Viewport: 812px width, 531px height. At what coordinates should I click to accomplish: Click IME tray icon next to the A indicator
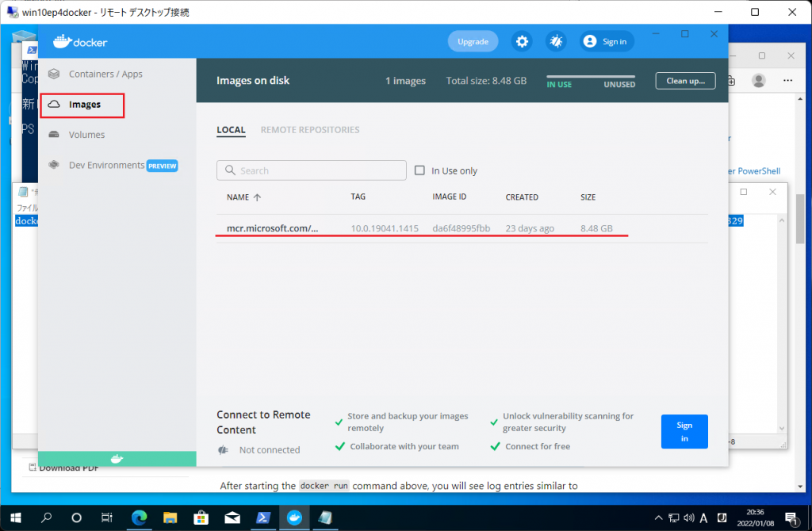(x=722, y=518)
